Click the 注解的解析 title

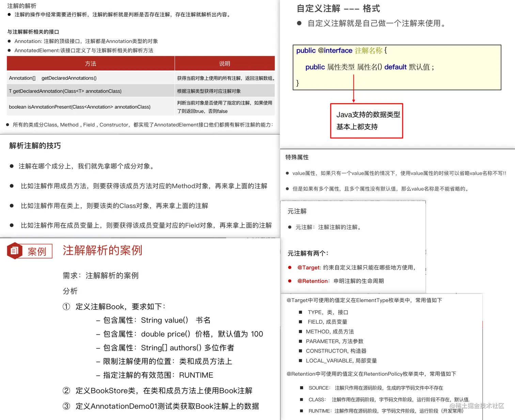[x=22, y=6]
